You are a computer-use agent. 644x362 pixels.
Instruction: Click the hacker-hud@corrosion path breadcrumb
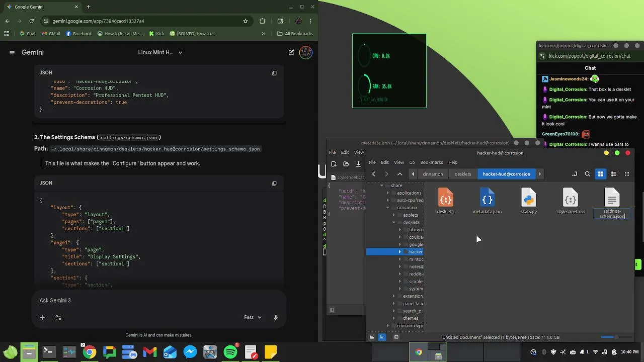pyautogui.click(x=506, y=174)
